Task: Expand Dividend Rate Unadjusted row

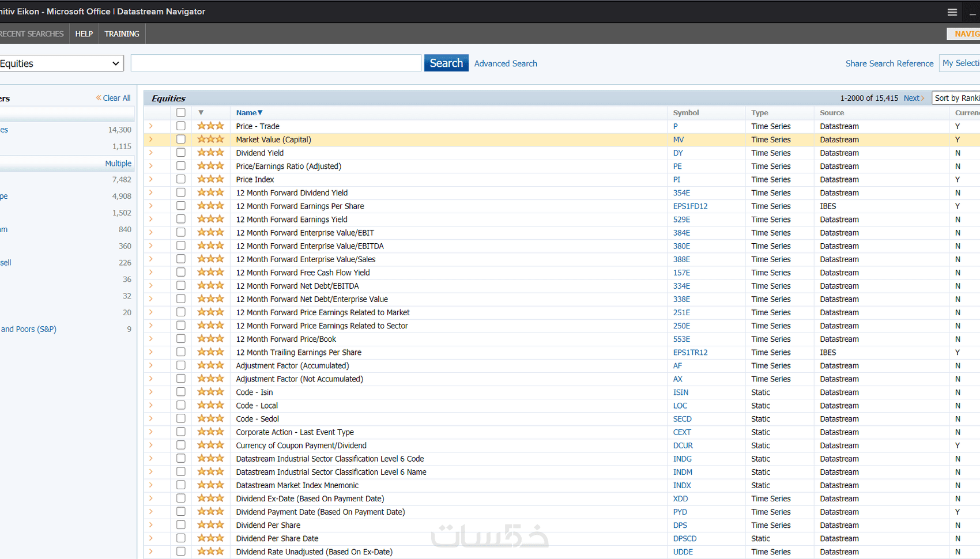Action: 151,552
